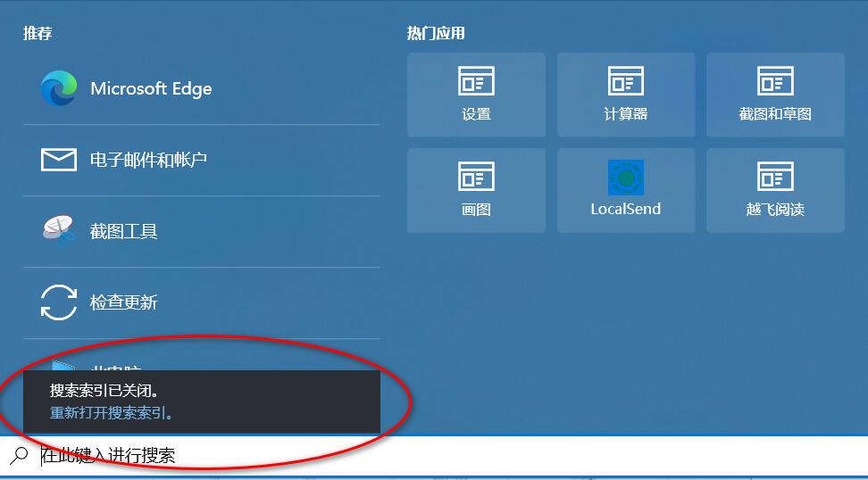Click the circular arrows 检查更新 icon

click(x=59, y=302)
